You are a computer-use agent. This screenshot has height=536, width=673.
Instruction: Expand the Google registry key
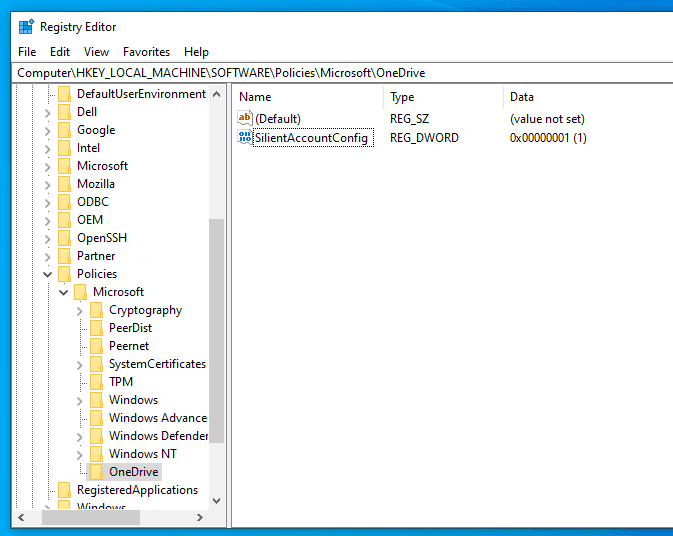48,131
